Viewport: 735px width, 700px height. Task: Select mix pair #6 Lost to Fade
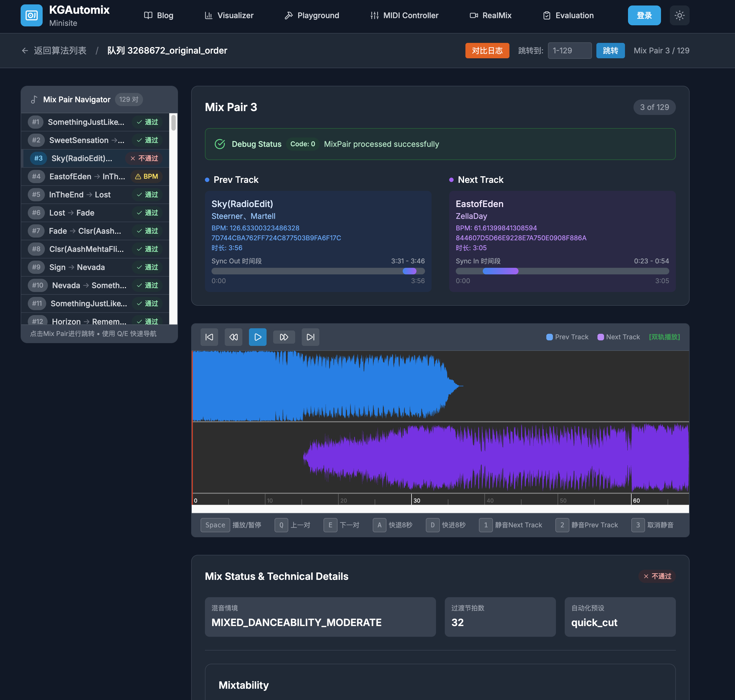pos(95,213)
